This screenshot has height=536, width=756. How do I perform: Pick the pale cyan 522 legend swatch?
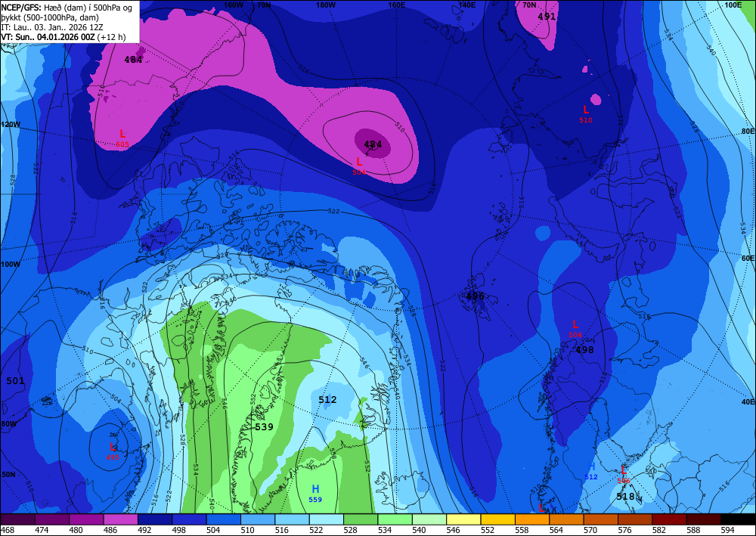click(x=326, y=519)
